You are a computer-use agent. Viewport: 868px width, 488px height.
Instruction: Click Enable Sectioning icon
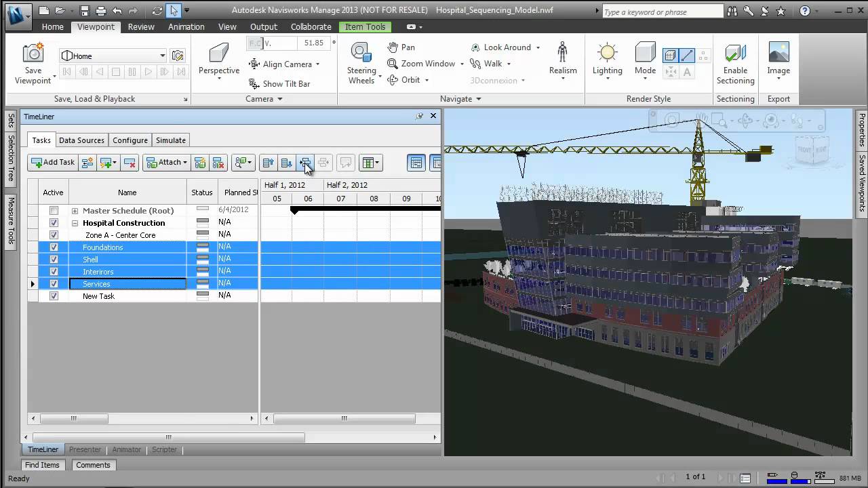(x=735, y=53)
